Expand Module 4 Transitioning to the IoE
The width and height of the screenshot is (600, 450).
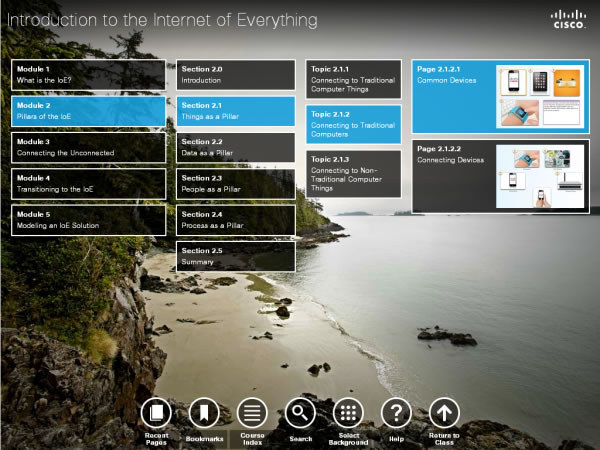pyautogui.click(x=88, y=183)
